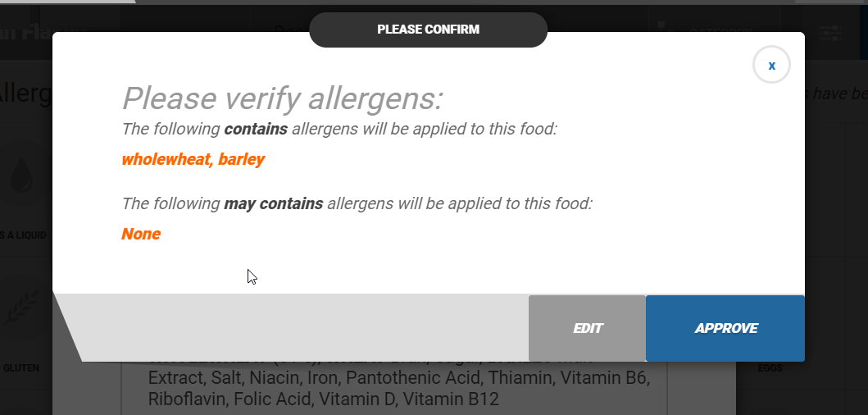The image size is (868, 415).
Task: Toggle the EGGS allergen label
Action: pyautogui.click(x=770, y=368)
